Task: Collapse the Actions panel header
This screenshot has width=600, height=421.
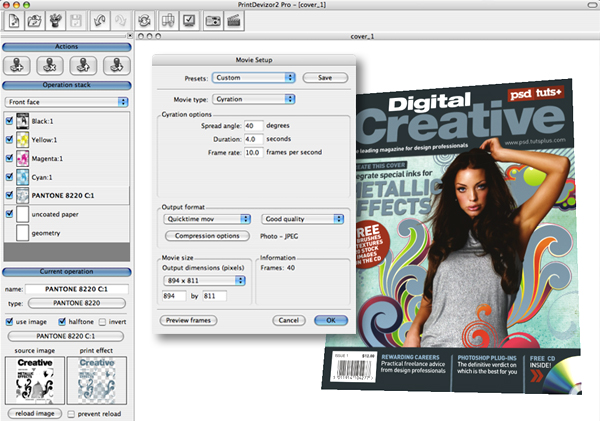Action: (67, 47)
